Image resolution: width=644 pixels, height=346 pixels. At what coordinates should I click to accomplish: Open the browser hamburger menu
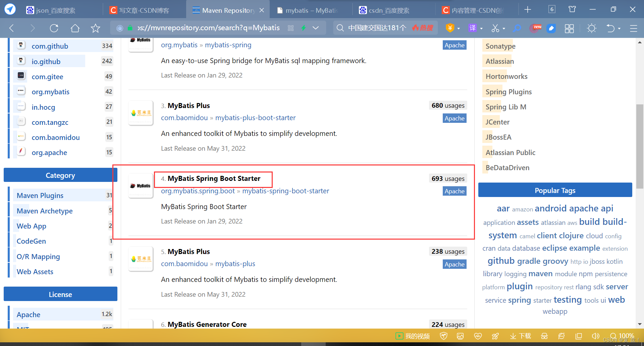tap(633, 28)
